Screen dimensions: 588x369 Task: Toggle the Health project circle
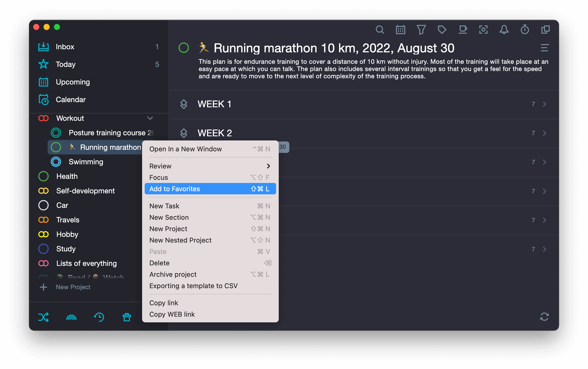[x=43, y=176]
